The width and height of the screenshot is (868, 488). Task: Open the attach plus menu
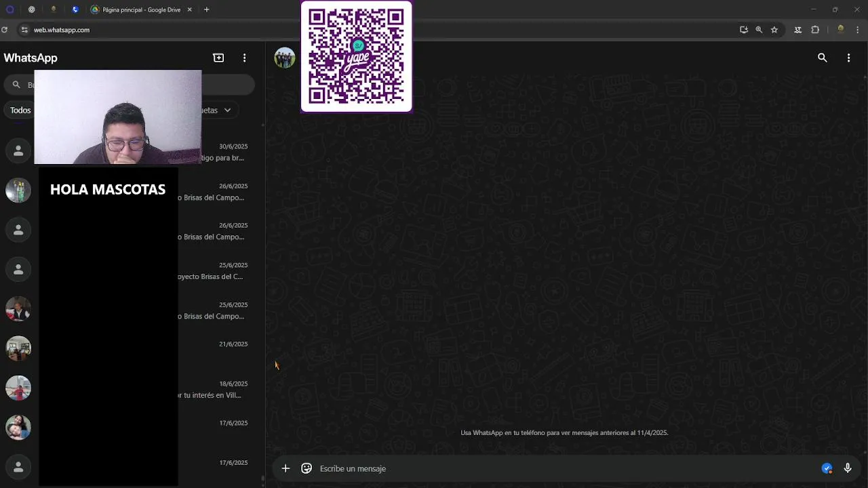285,468
